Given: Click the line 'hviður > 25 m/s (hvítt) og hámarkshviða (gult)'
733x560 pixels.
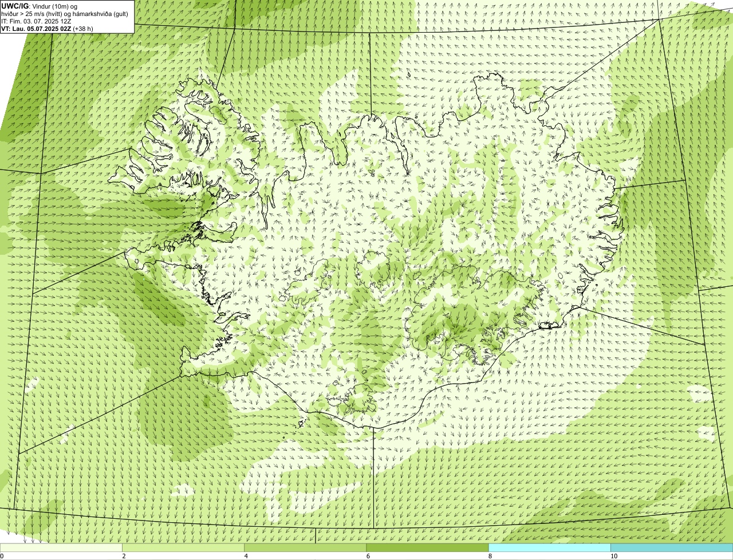Looking at the screenshot, I should click(65, 14).
